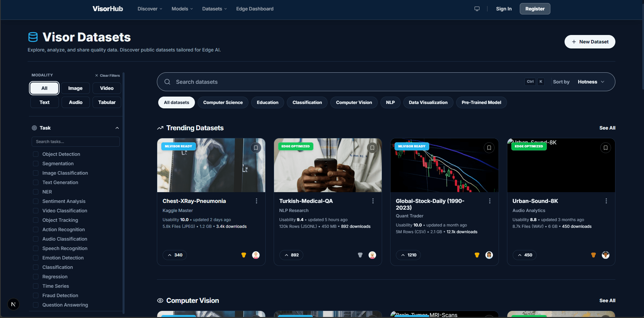
Task: Click the Visor Datasets database icon
Action: coord(33,37)
